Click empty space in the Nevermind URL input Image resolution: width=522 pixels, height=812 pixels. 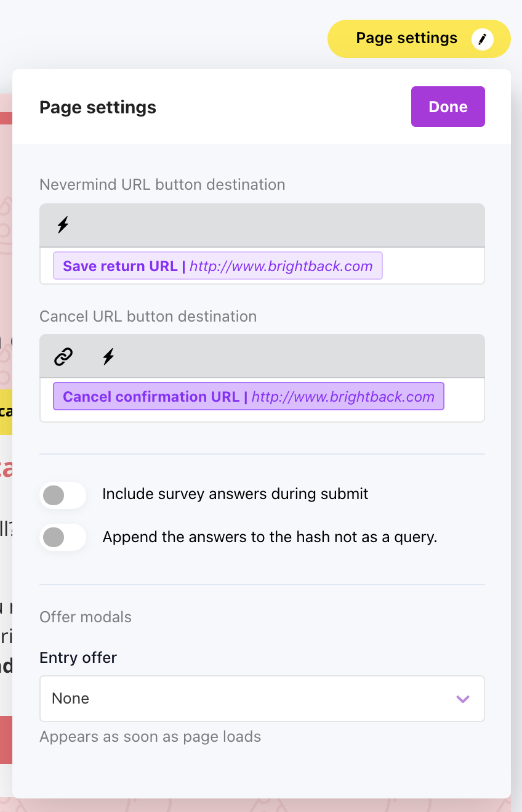(433, 267)
